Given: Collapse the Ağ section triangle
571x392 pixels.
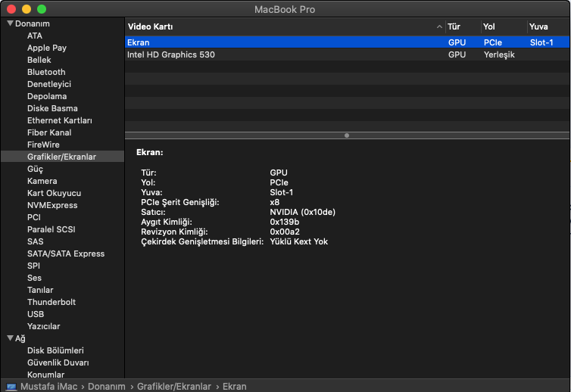Looking at the screenshot, I should 9,338.
